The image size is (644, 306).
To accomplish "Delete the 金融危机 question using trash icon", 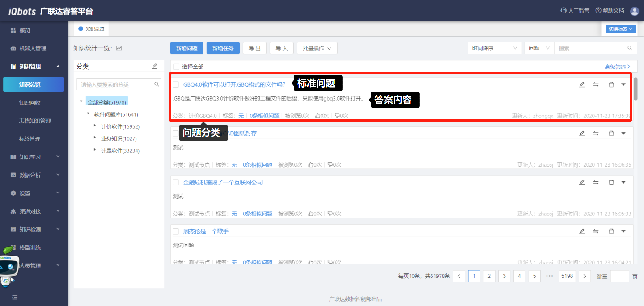I will 611,182.
